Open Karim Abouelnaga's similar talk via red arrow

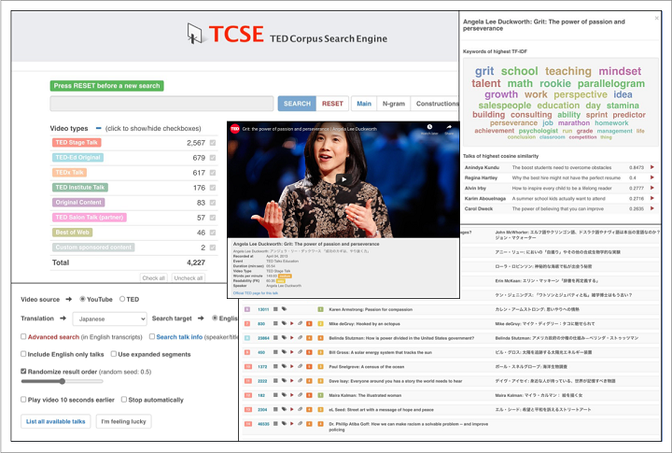(x=652, y=198)
